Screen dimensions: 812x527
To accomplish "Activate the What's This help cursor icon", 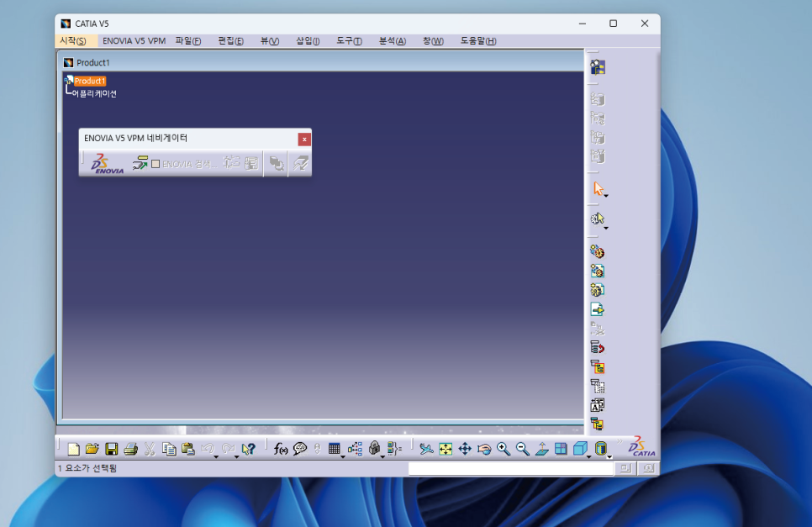I will pos(249,449).
